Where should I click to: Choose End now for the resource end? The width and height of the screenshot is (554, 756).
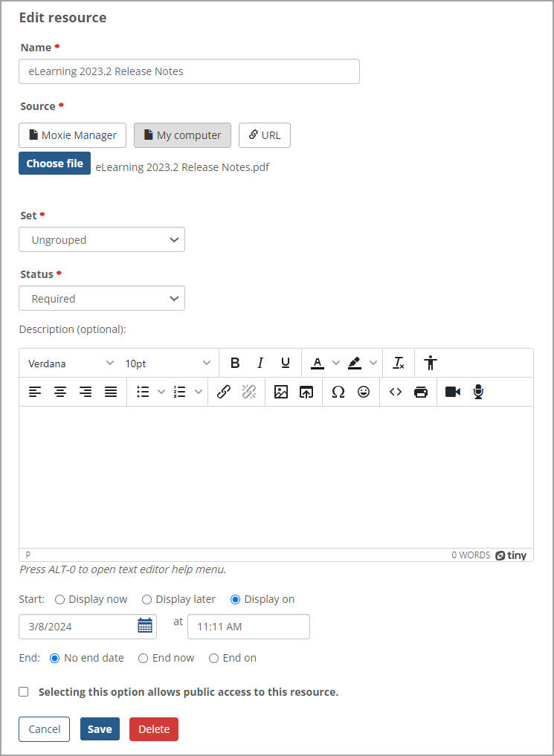coord(142,658)
